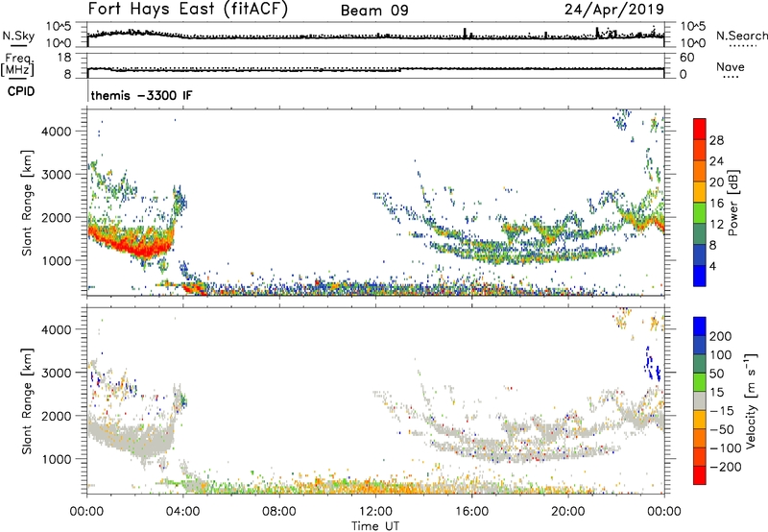Click the 'CPID' label
Image resolution: width=768 pixels, height=532 pixels.
point(21,91)
